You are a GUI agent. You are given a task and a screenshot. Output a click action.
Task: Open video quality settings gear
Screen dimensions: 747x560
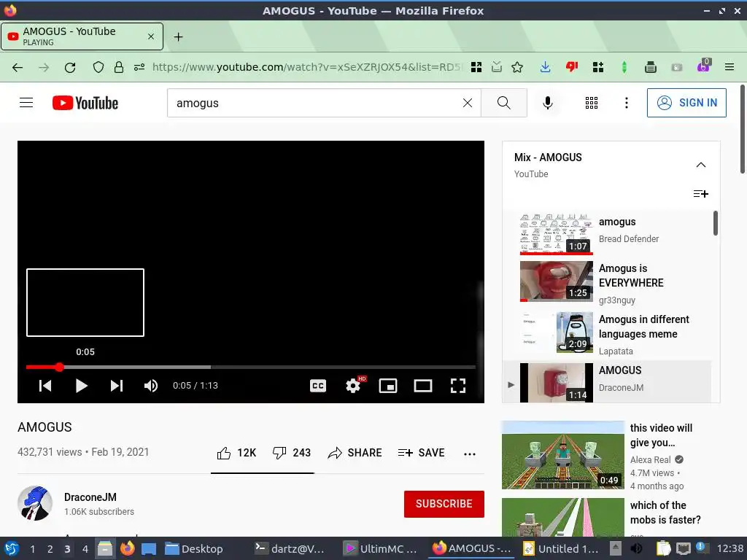(354, 385)
